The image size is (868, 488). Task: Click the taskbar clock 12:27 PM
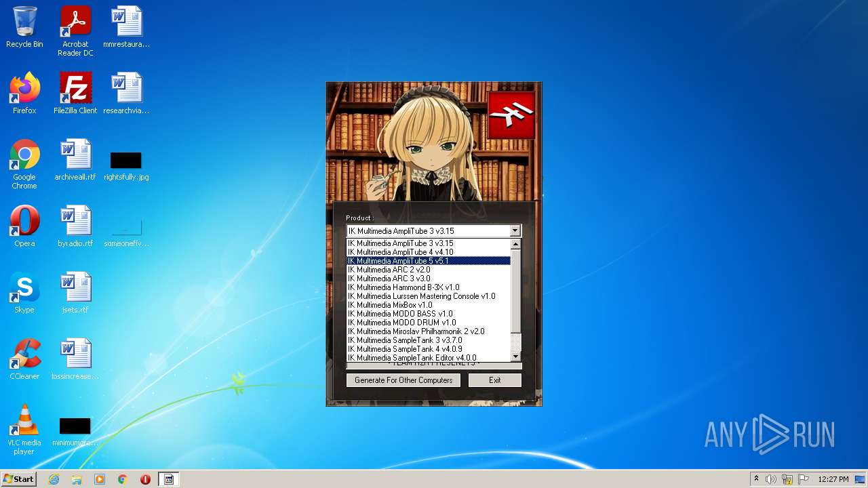[833, 479]
